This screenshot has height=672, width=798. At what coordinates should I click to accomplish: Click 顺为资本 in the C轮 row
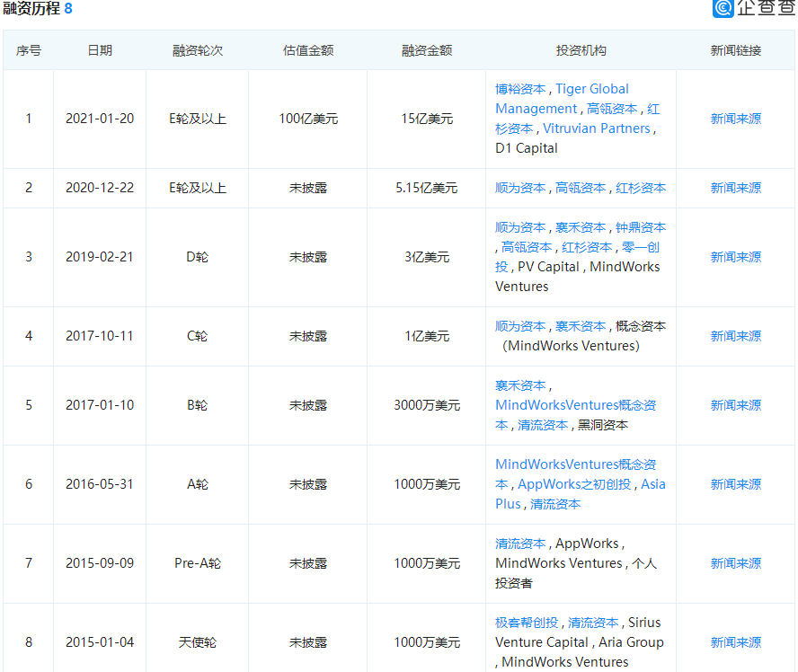(520, 326)
